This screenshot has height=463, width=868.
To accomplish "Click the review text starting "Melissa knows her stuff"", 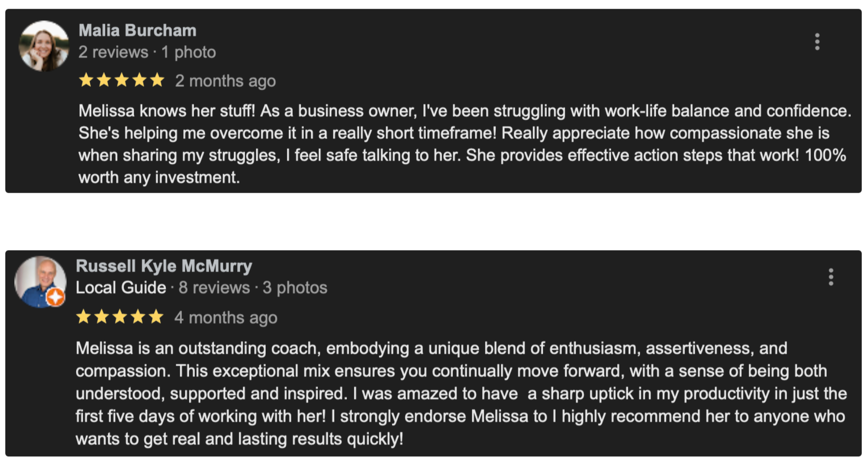I will click(463, 144).
